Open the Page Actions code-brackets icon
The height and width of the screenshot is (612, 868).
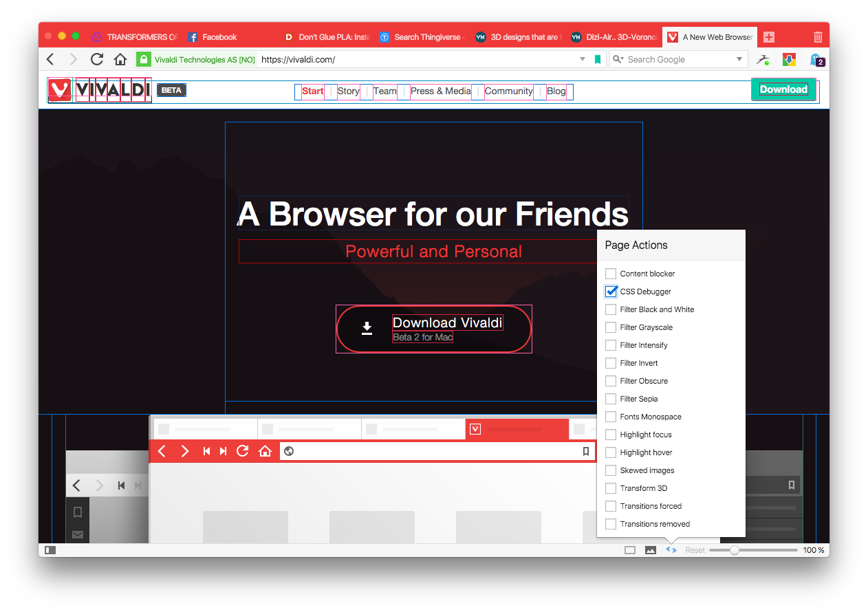click(x=671, y=550)
